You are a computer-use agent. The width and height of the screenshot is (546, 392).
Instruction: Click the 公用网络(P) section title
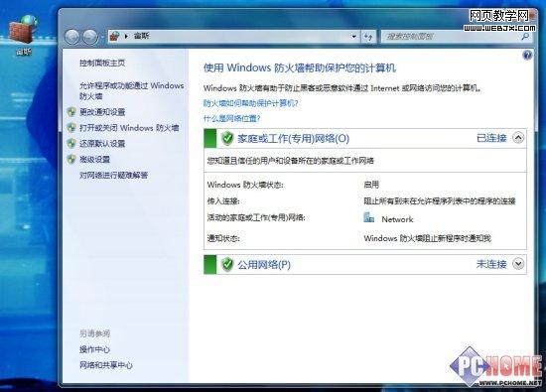click(264, 265)
